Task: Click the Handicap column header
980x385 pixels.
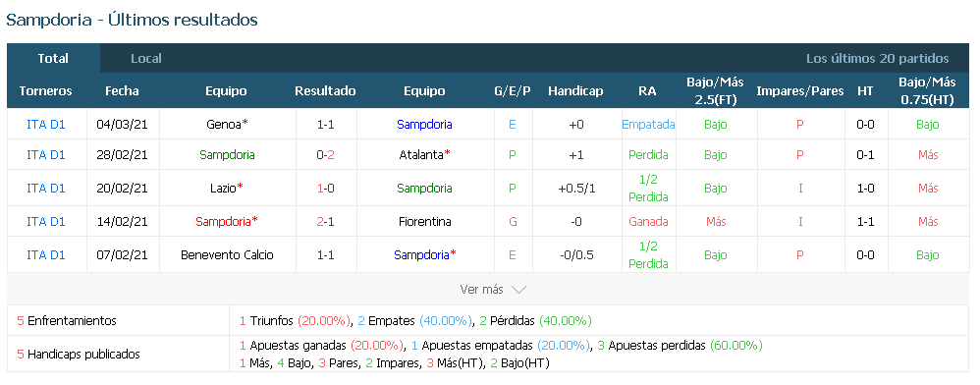Action: coord(575,91)
